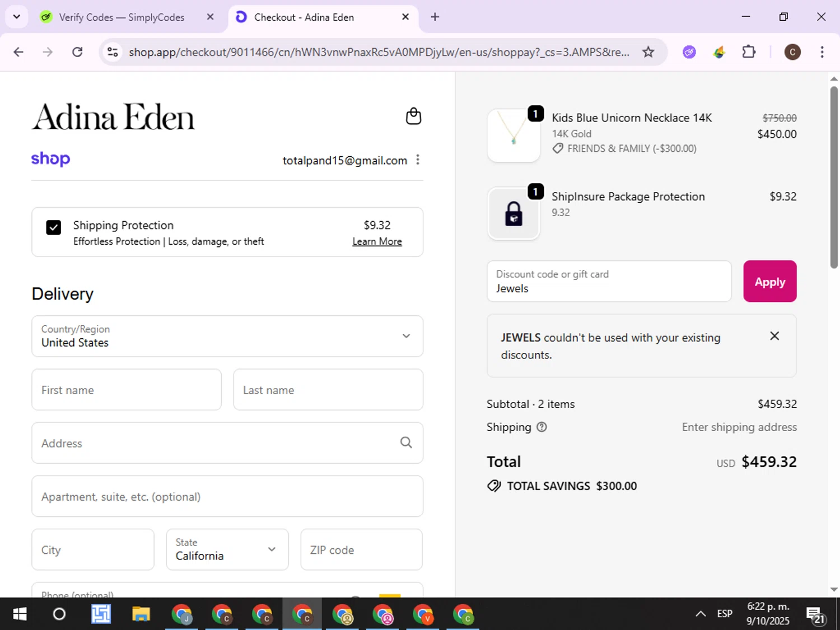Focus the Last name field
The height and width of the screenshot is (630, 840).
(x=328, y=390)
